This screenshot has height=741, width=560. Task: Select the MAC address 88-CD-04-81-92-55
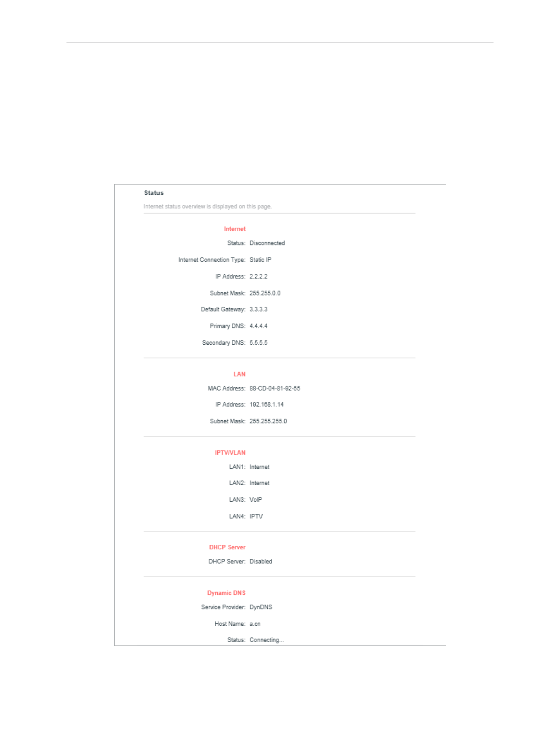click(275, 389)
